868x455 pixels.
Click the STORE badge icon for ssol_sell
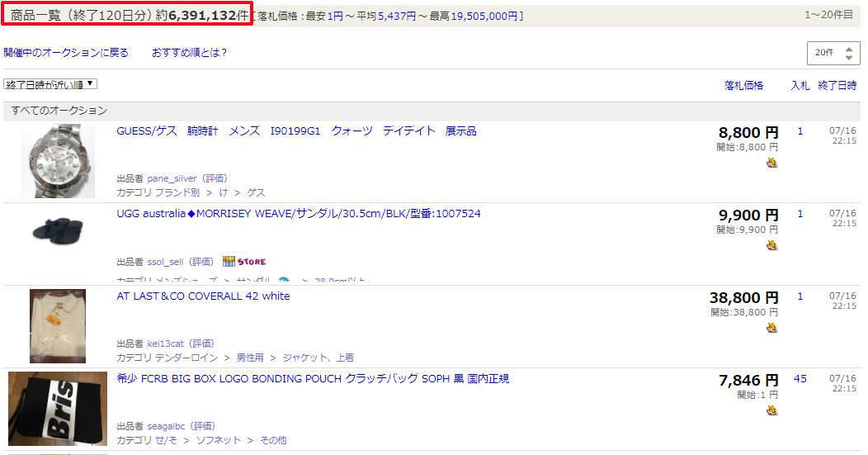(x=244, y=262)
